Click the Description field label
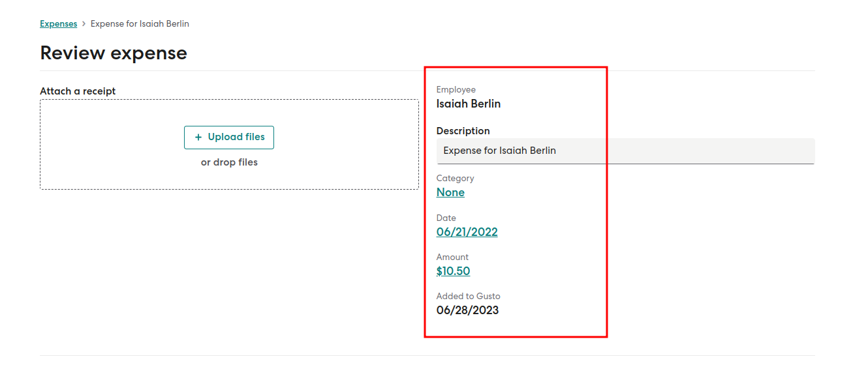 (x=463, y=131)
